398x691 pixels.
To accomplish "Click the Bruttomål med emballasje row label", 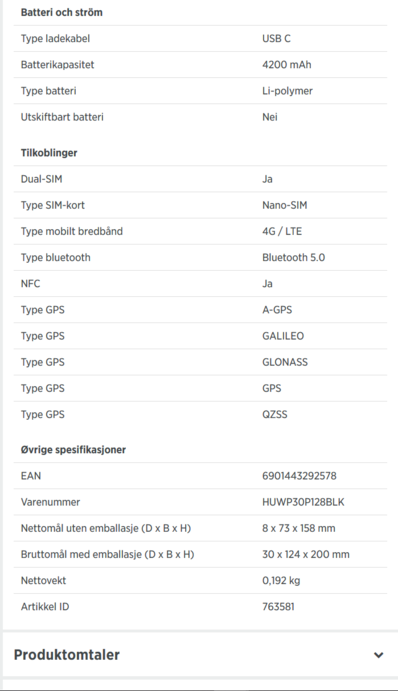I will [108, 554].
